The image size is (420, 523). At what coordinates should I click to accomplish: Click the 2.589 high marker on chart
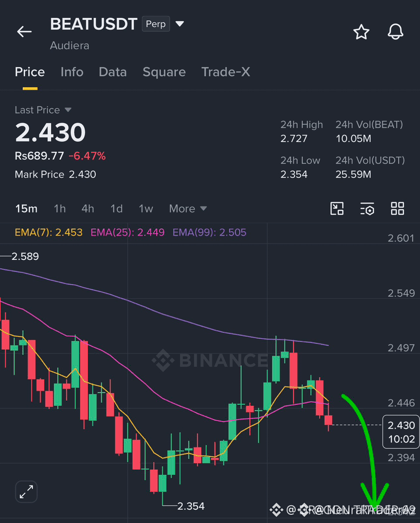coord(25,256)
